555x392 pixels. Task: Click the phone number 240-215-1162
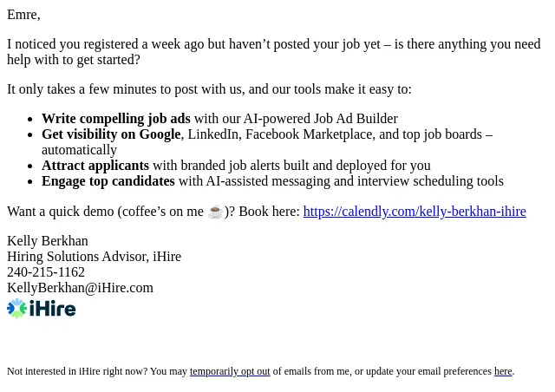(46, 272)
